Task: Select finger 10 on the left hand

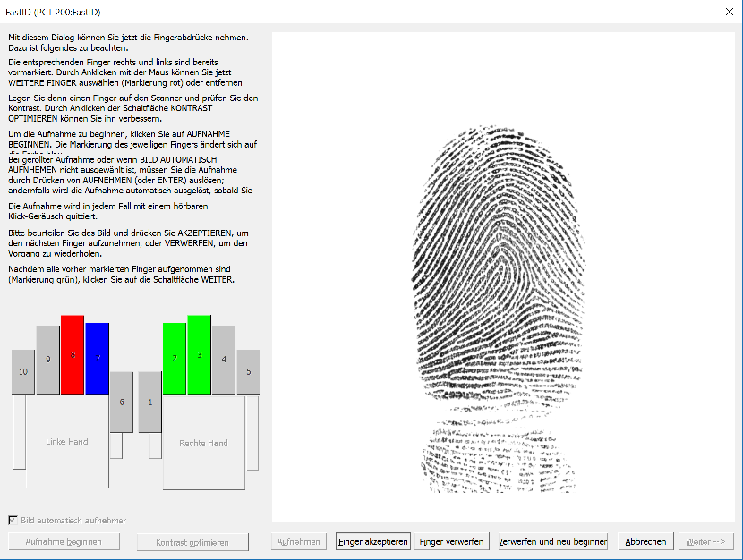Action: point(23,371)
